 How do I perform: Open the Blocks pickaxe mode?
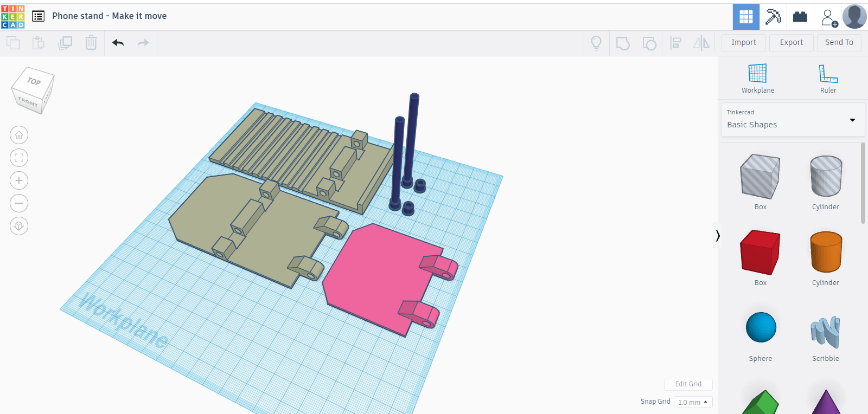[x=773, y=17]
